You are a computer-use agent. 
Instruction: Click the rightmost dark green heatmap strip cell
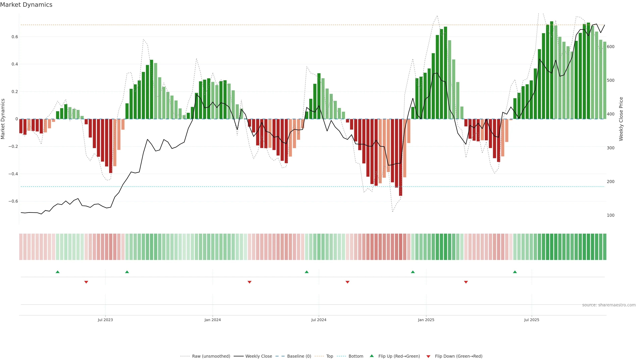click(x=604, y=247)
